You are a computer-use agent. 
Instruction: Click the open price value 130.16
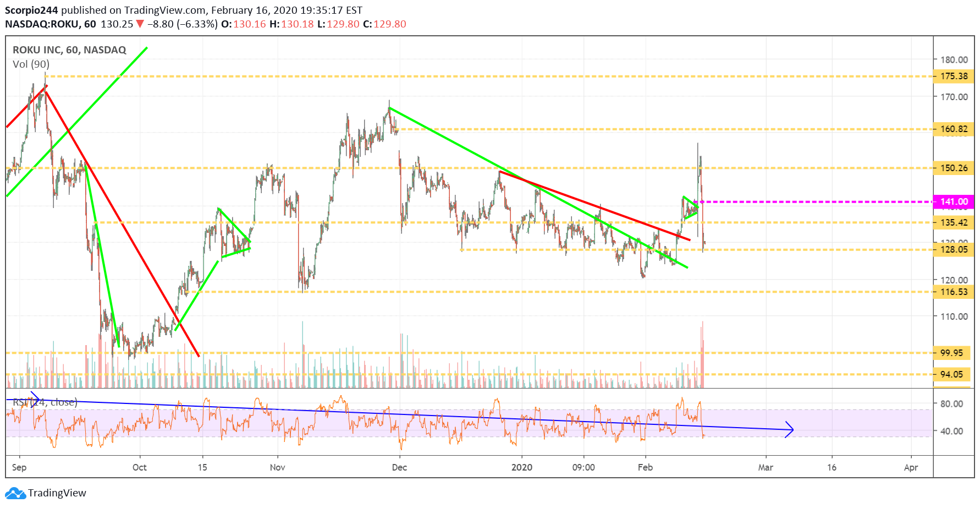250,24
